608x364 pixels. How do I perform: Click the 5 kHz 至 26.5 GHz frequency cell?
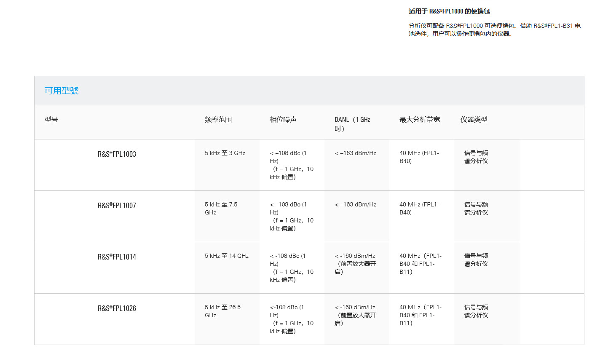pyautogui.click(x=223, y=311)
